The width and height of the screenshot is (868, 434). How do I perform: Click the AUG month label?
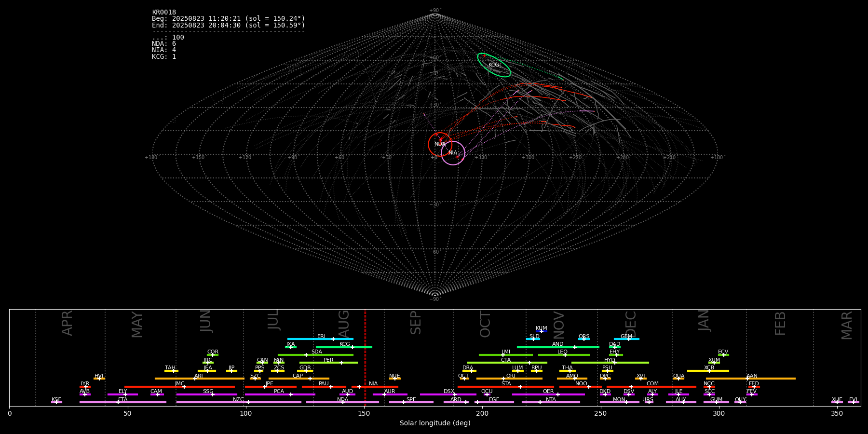tap(344, 323)
